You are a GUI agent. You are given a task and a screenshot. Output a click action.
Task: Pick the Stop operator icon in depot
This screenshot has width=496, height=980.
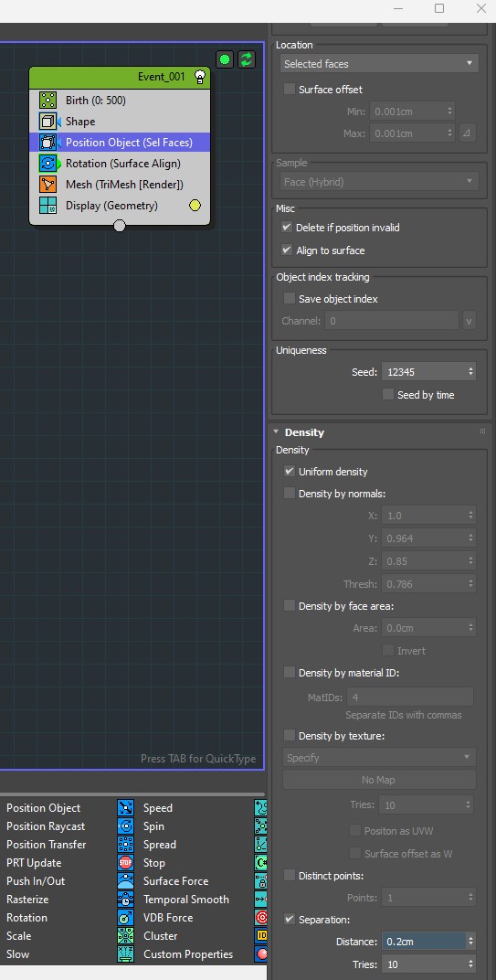click(125, 862)
